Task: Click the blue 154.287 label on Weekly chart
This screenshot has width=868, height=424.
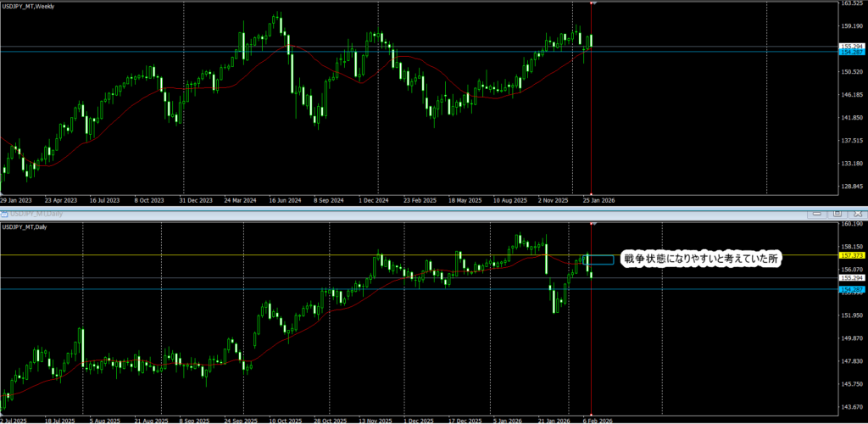Action: [x=852, y=53]
